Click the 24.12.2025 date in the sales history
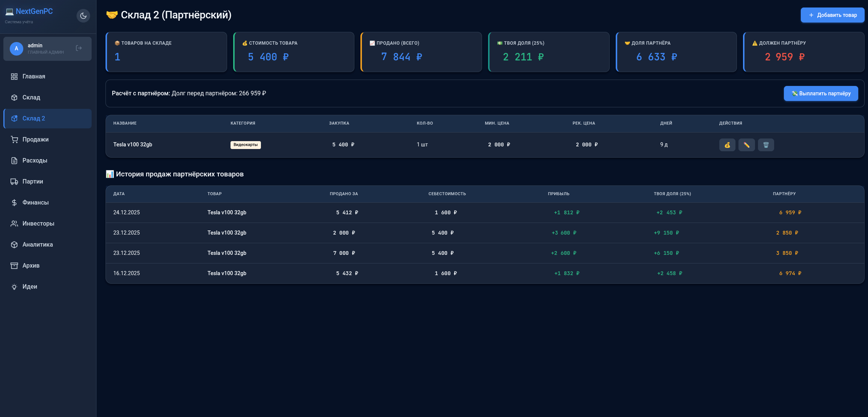 point(127,212)
